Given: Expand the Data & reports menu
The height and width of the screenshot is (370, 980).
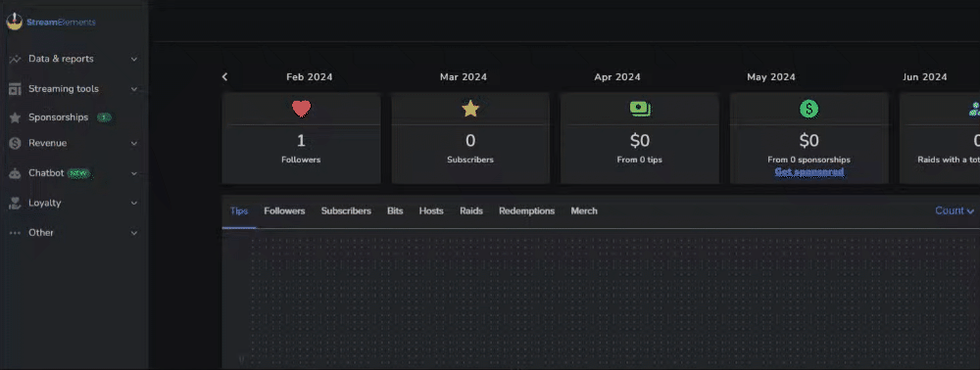Looking at the screenshot, I should 133,60.
